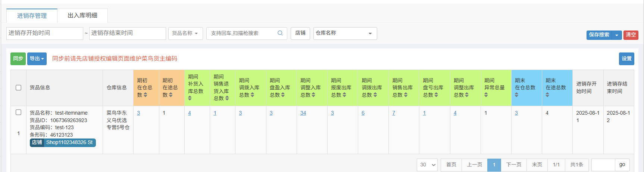
Task: Sort by 期初在仓总数 column arrows
Action: (145, 95)
